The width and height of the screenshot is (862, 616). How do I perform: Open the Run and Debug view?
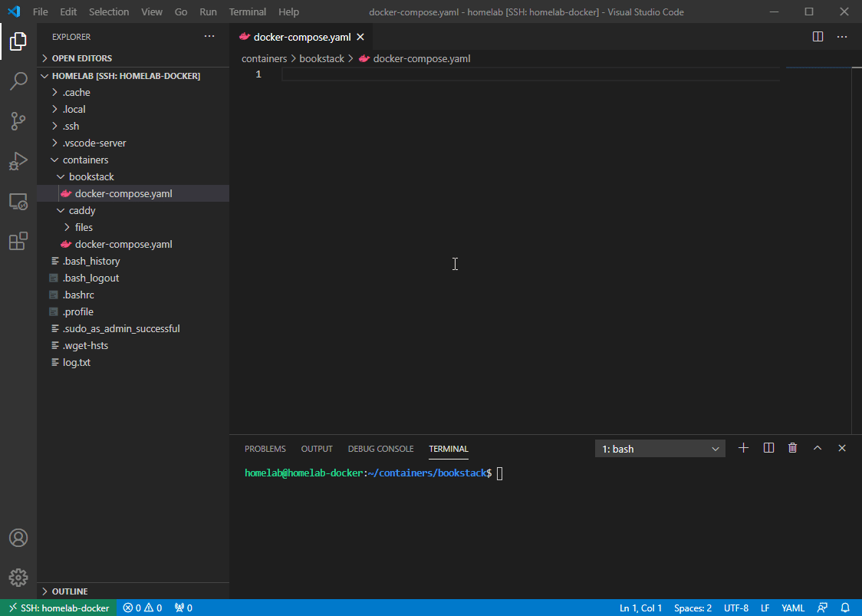[x=18, y=161]
